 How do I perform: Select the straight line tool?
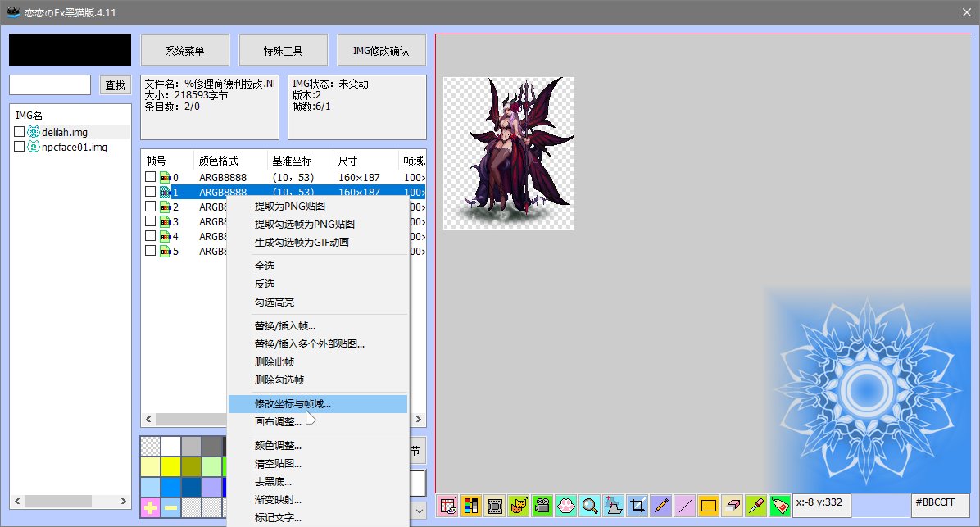685,505
